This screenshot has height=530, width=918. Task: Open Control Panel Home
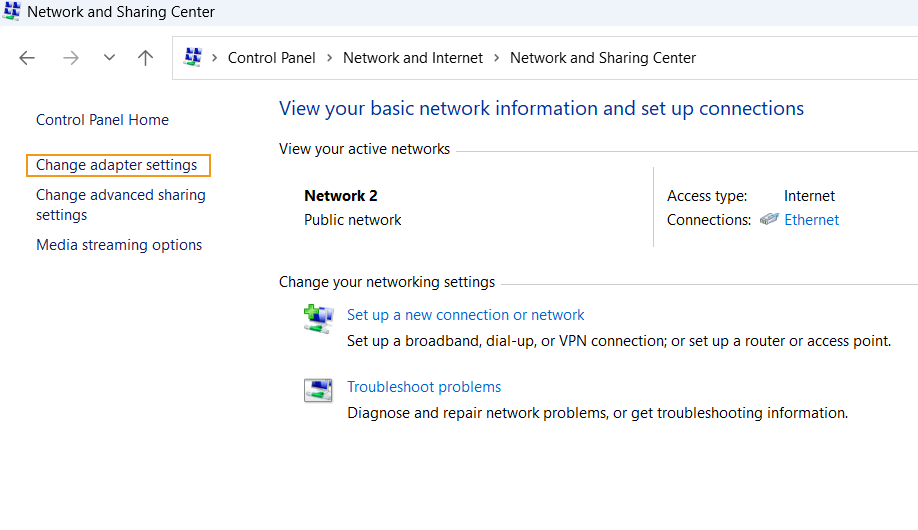[x=102, y=120]
